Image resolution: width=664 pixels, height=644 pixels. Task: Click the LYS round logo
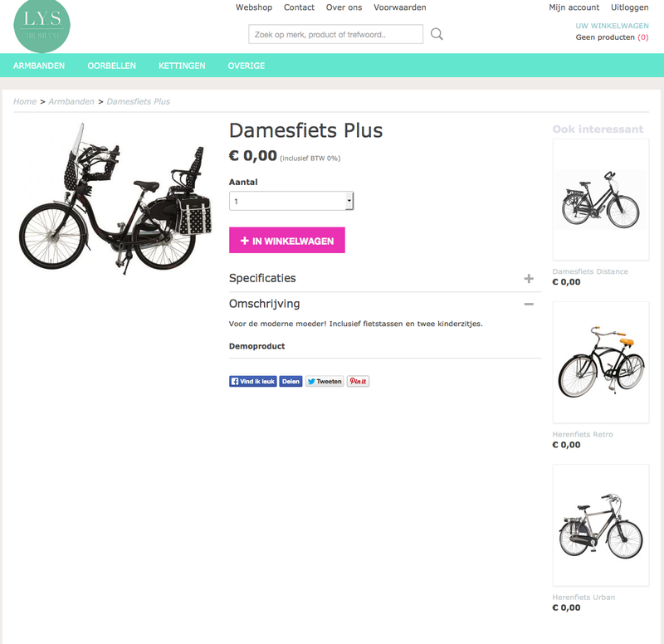tap(42, 26)
